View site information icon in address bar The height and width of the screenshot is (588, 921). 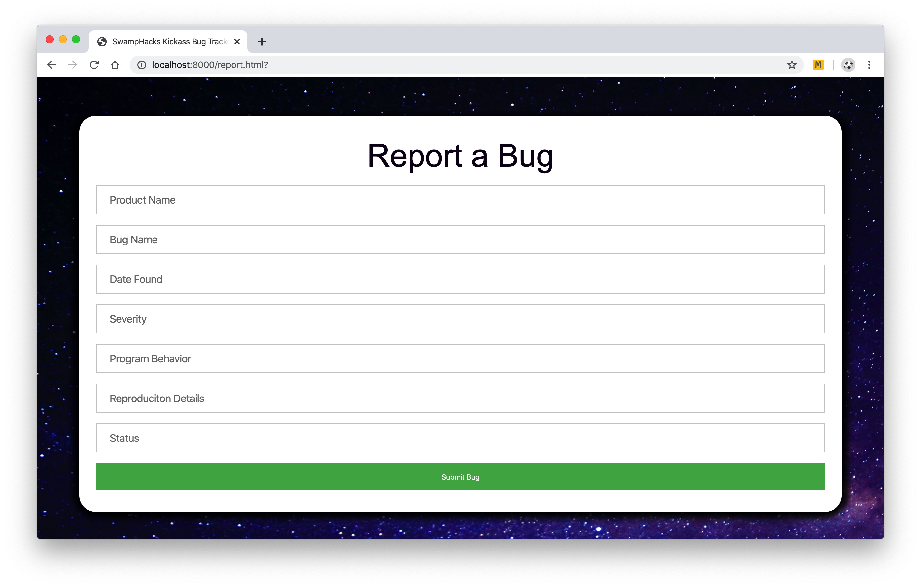click(x=142, y=65)
